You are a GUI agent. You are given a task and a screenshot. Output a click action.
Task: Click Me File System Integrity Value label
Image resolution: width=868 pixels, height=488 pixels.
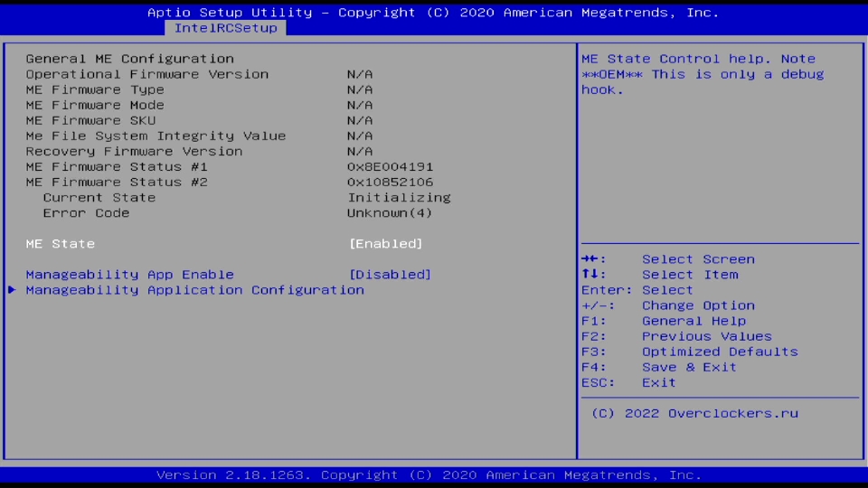(x=156, y=136)
